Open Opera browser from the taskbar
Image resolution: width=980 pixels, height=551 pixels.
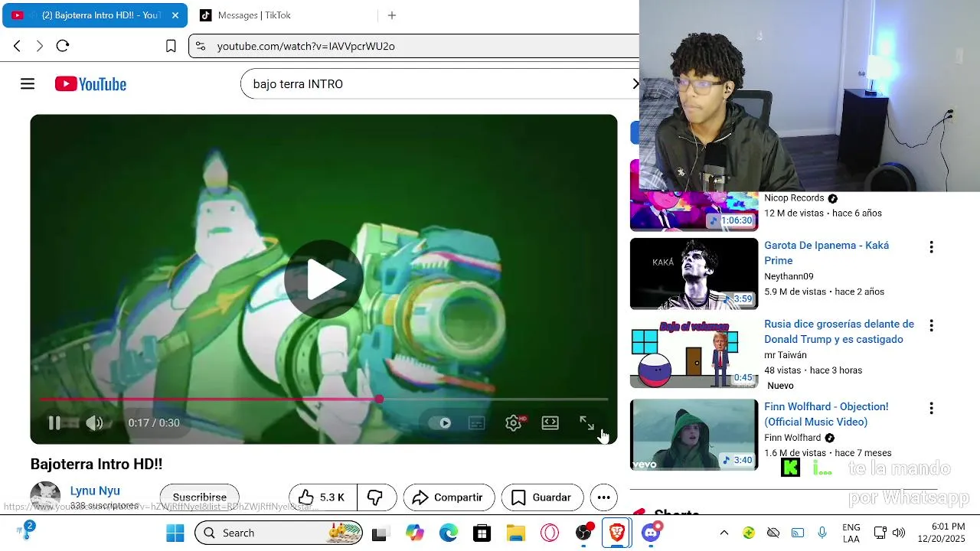tap(550, 533)
